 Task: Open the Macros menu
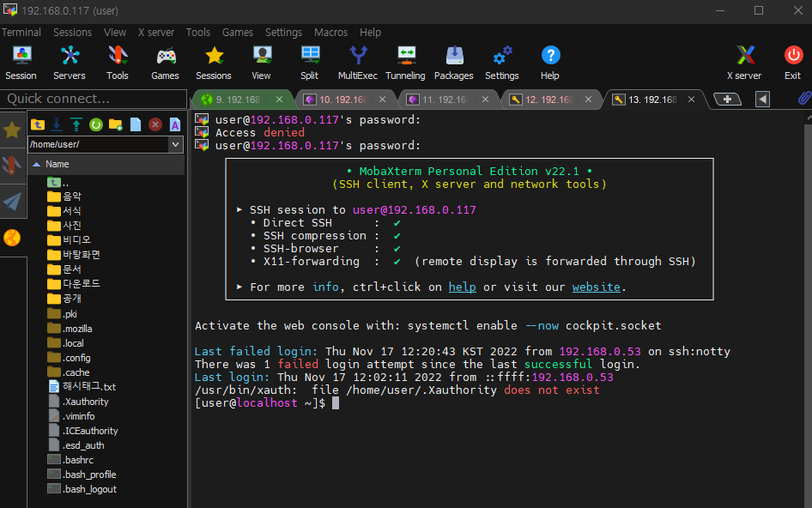point(331,32)
